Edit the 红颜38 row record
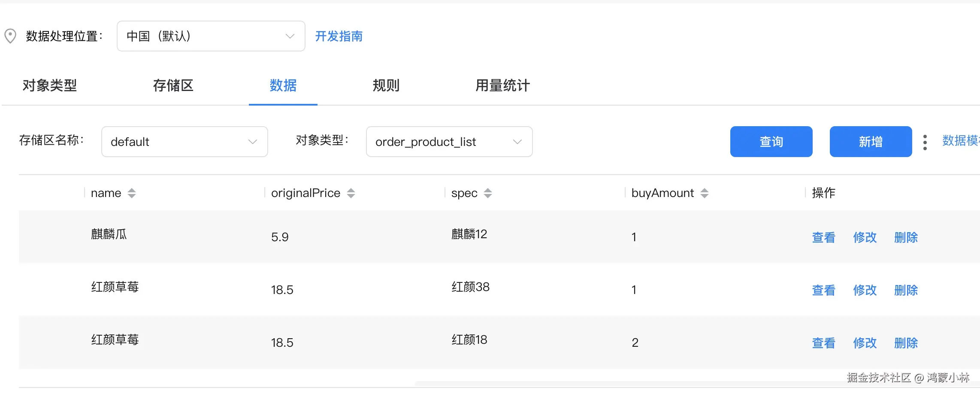The image size is (980, 394). point(865,290)
